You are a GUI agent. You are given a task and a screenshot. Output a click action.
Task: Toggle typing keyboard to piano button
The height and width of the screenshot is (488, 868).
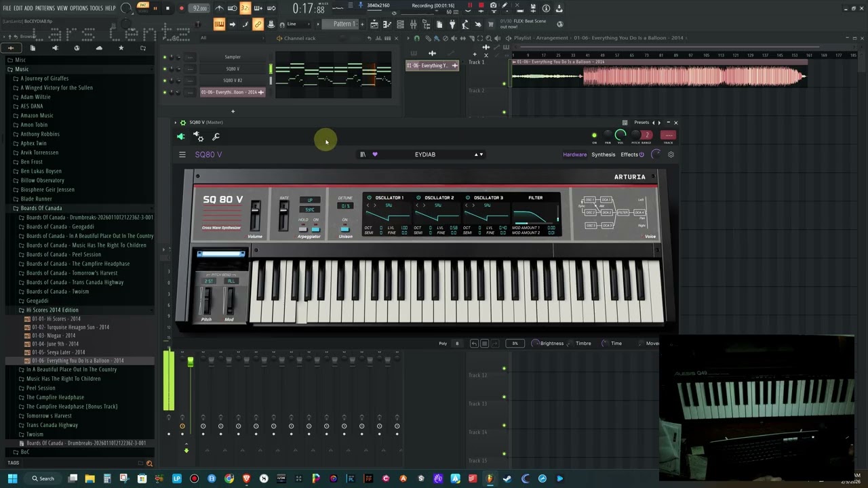click(x=219, y=24)
